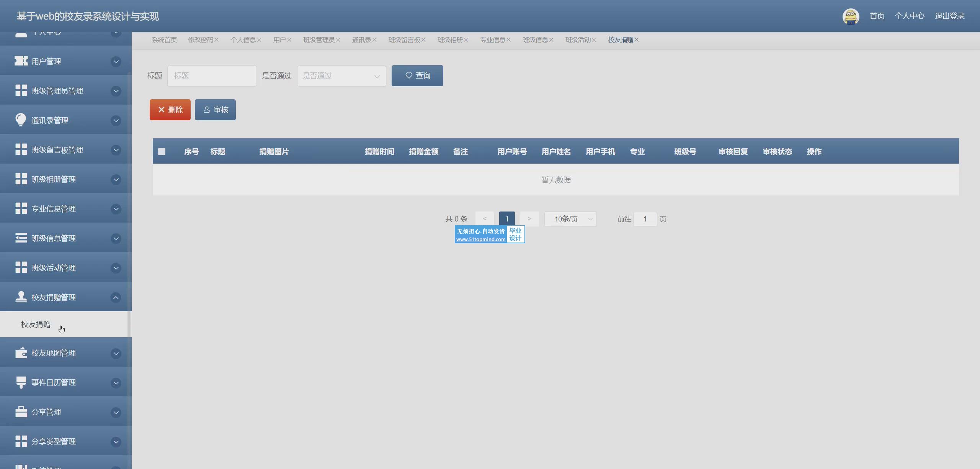Click the 班级相册管理 grid icon
The width and height of the screenshot is (980, 469).
21,179
